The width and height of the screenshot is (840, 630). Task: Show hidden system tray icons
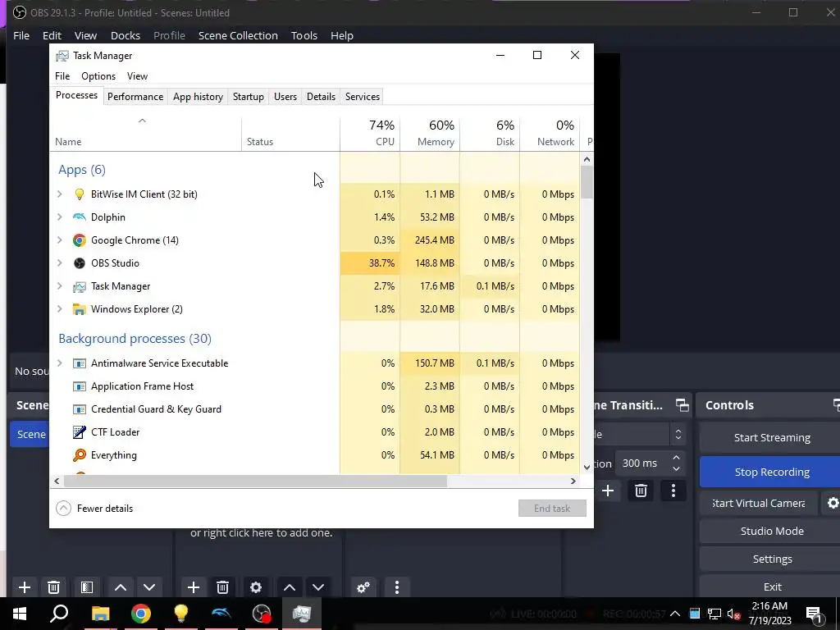coord(675,614)
